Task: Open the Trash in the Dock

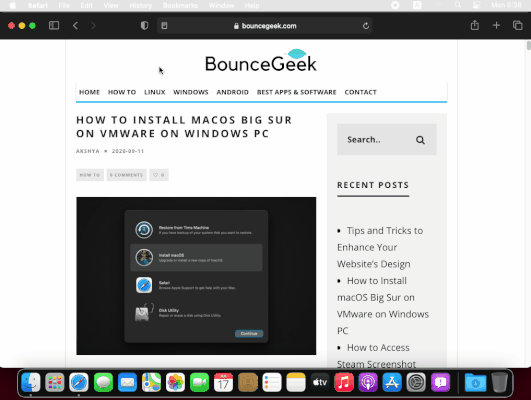Action: click(x=500, y=382)
